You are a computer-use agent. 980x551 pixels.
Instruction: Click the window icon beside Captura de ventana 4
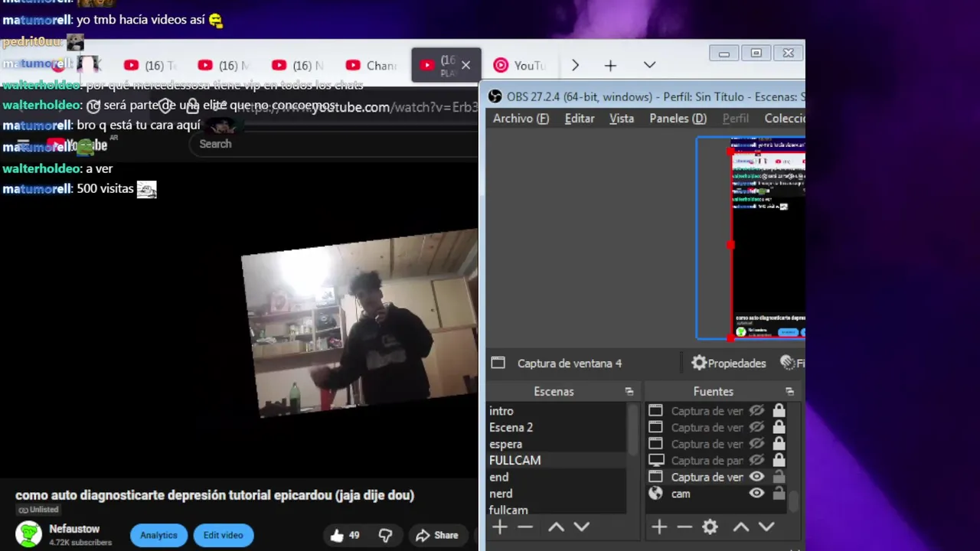tap(498, 363)
